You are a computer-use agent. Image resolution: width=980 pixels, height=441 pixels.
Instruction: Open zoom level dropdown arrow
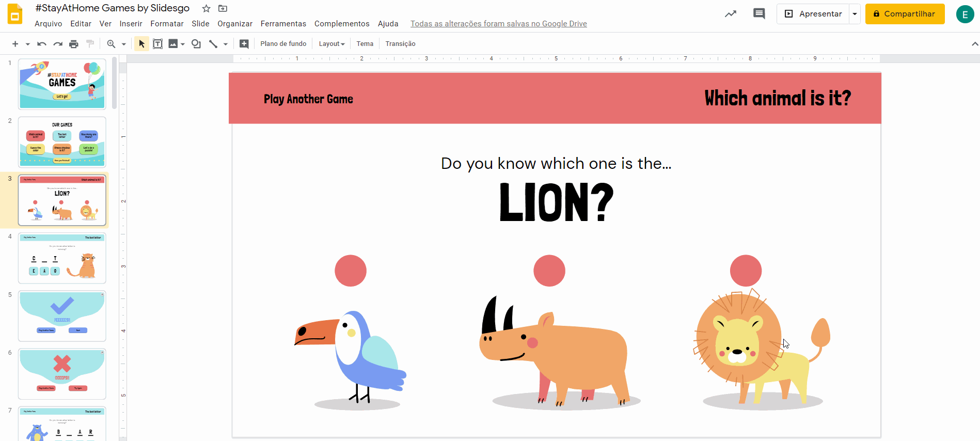[x=123, y=44]
